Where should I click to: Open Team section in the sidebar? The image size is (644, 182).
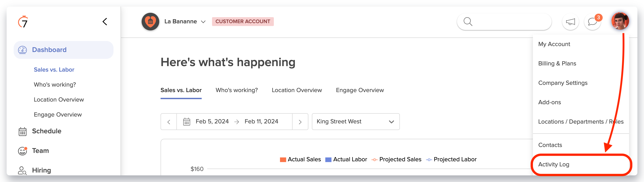40,151
